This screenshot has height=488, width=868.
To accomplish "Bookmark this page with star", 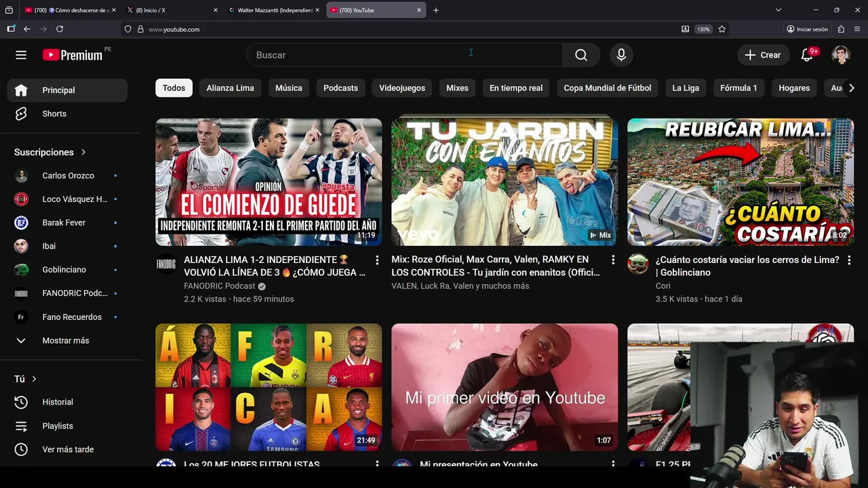I will tap(722, 29).
